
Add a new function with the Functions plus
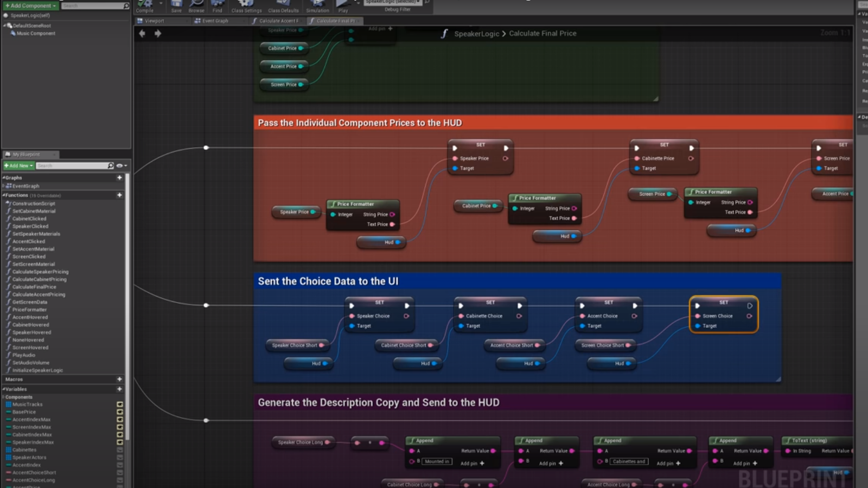119,195
